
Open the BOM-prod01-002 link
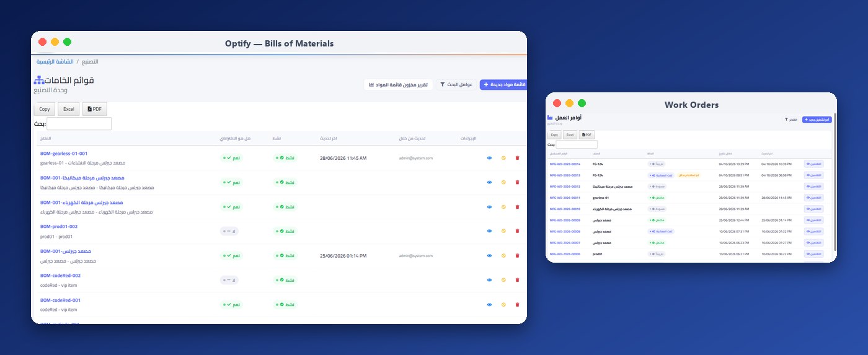coord(59,227)
